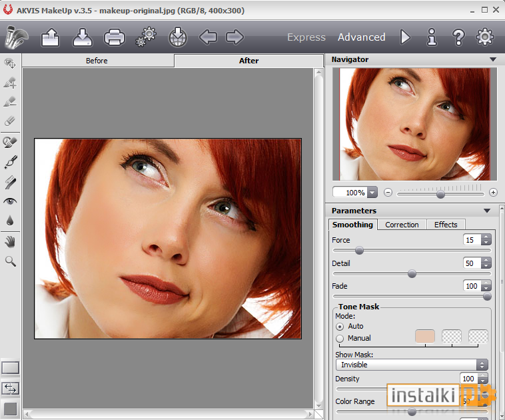Open batch processing gears icon
505x420 pixels.
(x=146, y=37)
